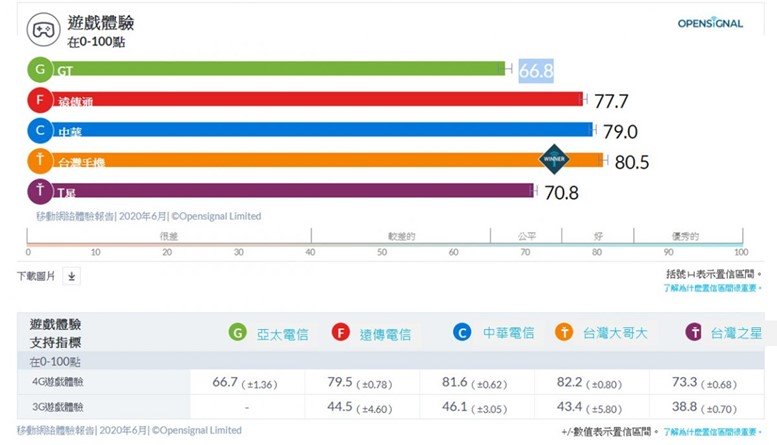Open the 台灣大哥大 operator link
The width and height of the screenshot is (777, 445).
[615, 333]
